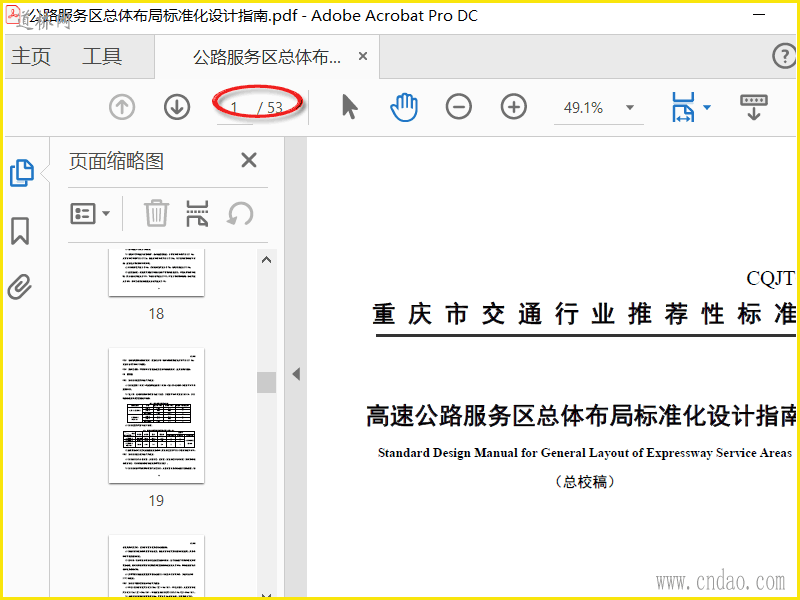Viewport: 800px width, 600px height.
Task: Close the 公路服务区总体布... document tab
Action: [363, 56]
